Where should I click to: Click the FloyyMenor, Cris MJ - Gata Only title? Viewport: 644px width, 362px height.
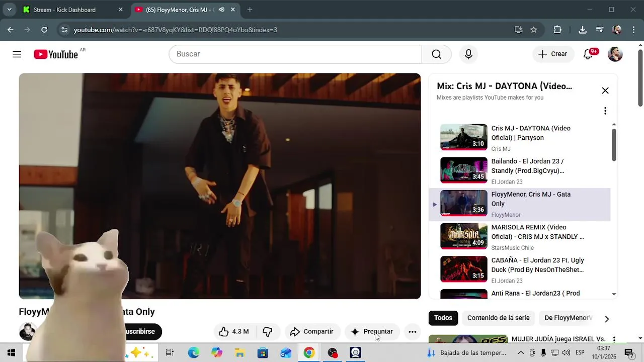coord(531,199)
